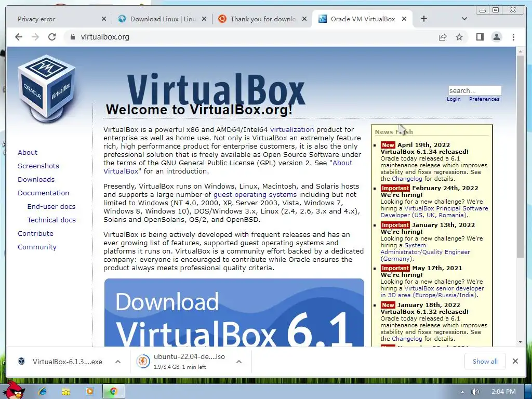Go back to the previous page
Screen dimensions: 532x399
click(x=19, y=37)
